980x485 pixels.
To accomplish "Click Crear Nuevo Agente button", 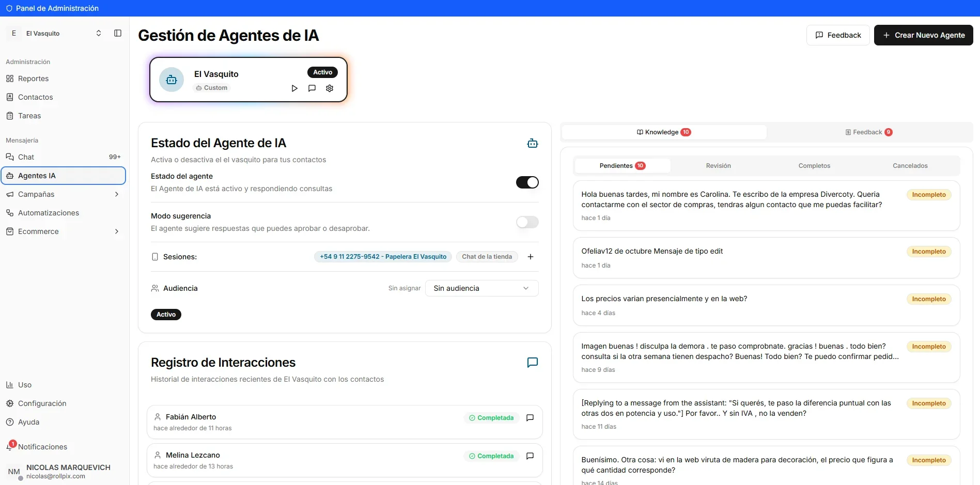I will [924, 35].
